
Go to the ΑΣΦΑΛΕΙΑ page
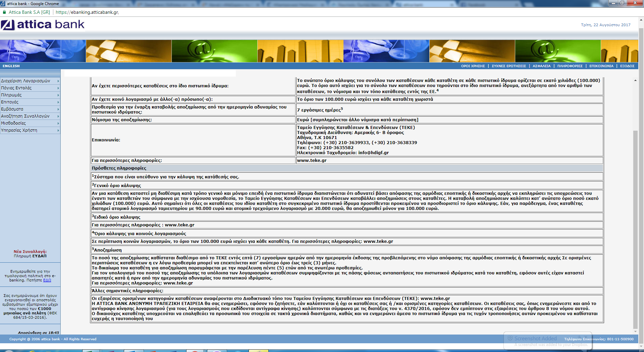click(x=541, y=66)
